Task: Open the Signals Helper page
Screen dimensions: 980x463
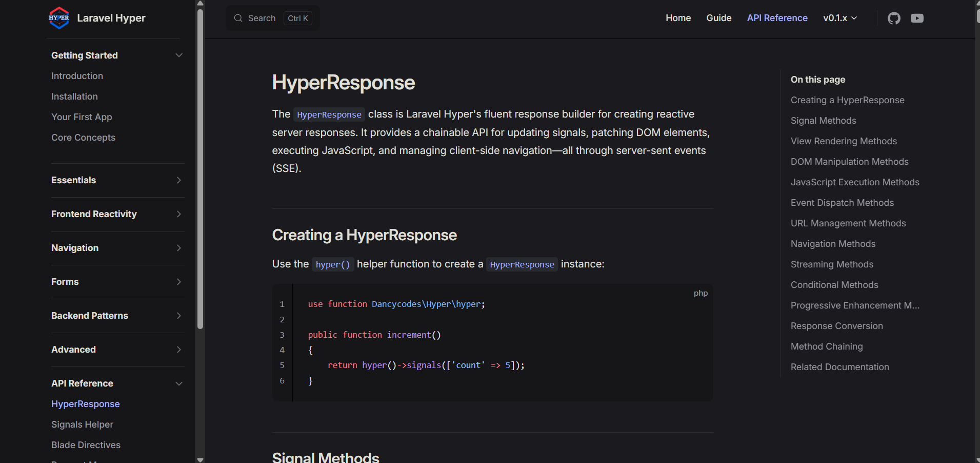Action: tap(82, 425)
